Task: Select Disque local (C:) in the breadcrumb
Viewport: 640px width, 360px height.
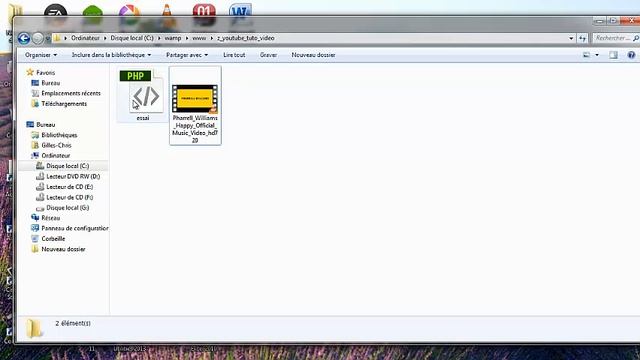Action: click(132, 38)
